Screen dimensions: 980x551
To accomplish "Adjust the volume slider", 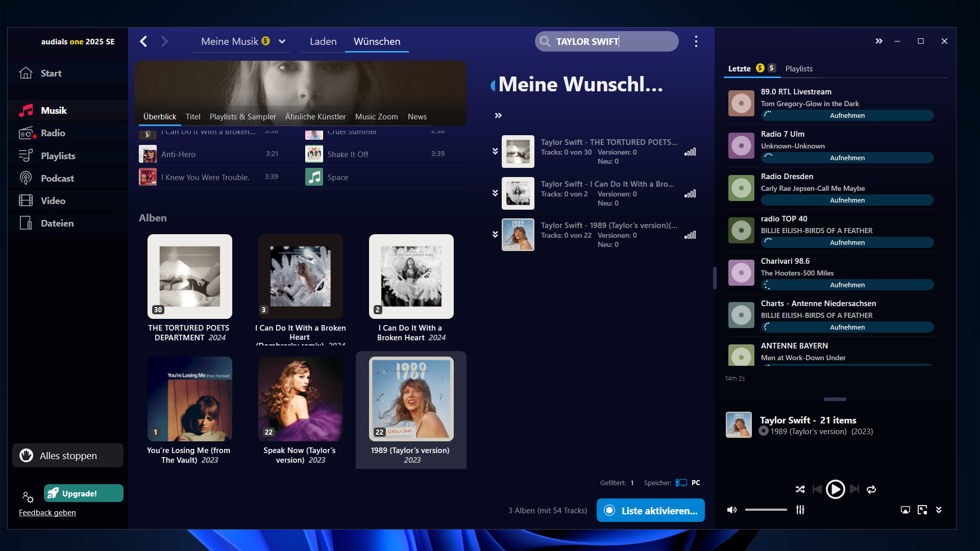I will point(766,510).
